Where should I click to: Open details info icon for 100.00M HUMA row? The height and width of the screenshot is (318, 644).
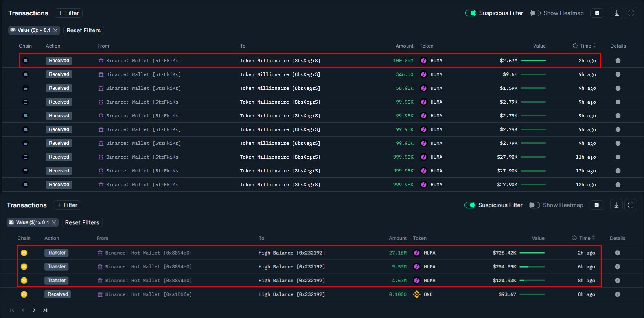point(618,61)
